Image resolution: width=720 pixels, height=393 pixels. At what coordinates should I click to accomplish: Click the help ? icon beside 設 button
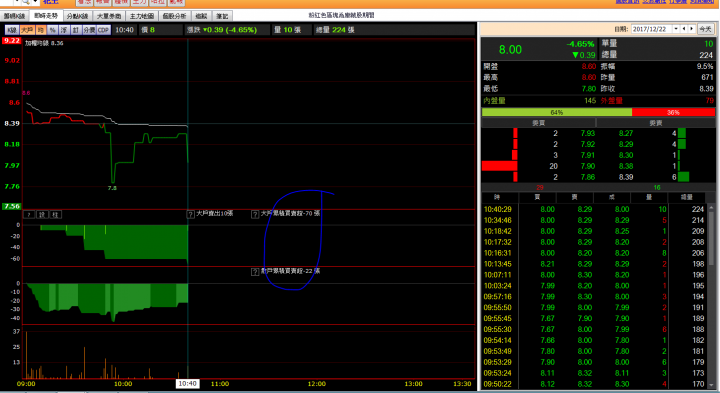pyautogui.click(x=29, y=215)
